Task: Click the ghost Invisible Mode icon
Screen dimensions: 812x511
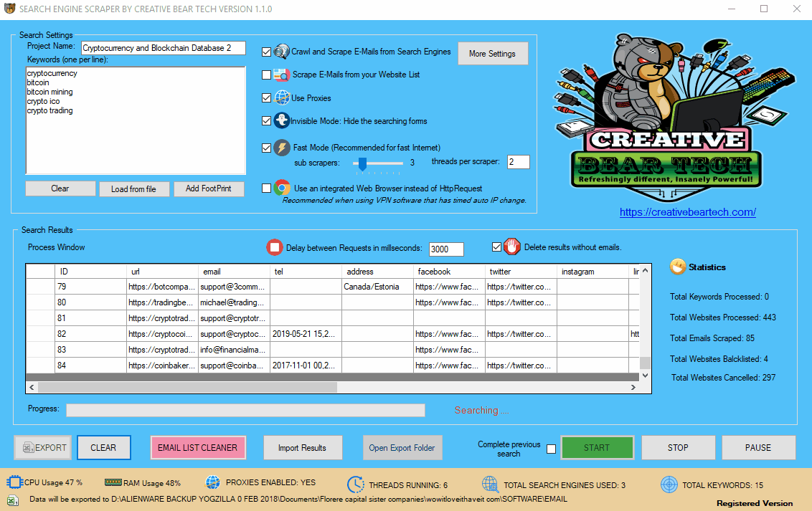Action: coord(282,121)
